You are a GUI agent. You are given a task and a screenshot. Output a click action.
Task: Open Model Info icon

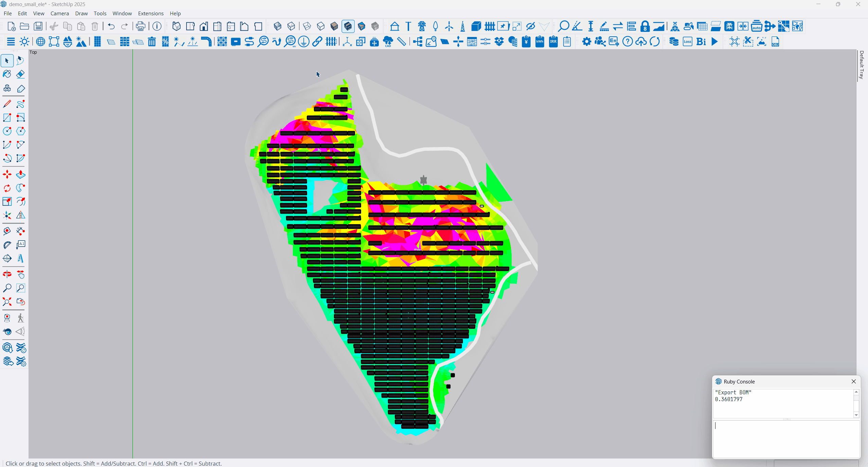(x=157, y=26)
